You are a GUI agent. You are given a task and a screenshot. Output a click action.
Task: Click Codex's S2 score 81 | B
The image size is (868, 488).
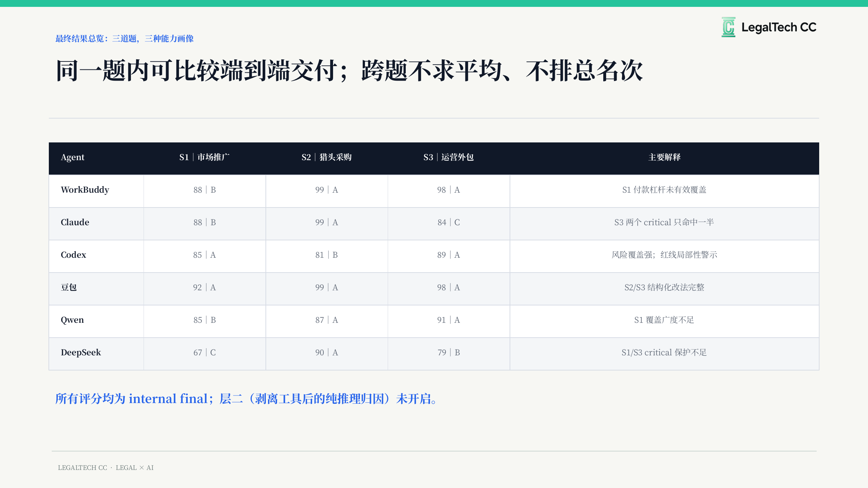tap(327, 255)
